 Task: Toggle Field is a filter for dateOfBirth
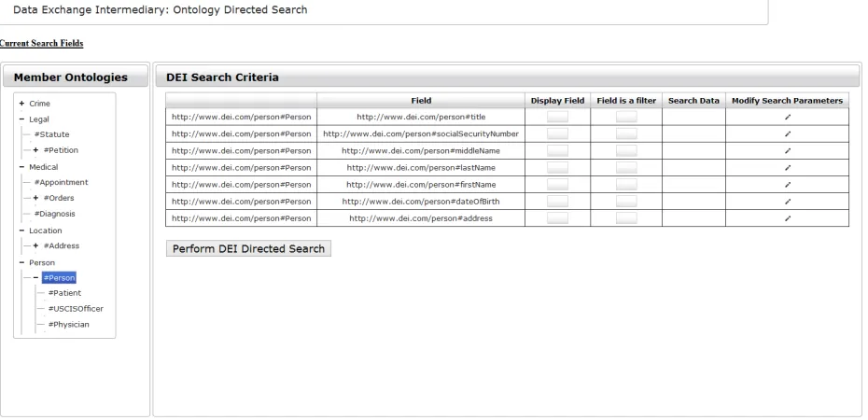[x=626, y=202]
